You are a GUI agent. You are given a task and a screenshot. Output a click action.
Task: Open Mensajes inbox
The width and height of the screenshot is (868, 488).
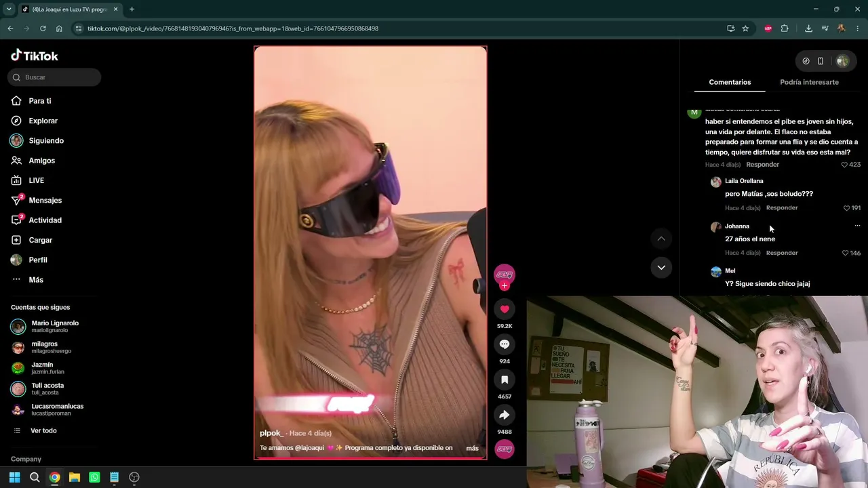tap(45, 200)
